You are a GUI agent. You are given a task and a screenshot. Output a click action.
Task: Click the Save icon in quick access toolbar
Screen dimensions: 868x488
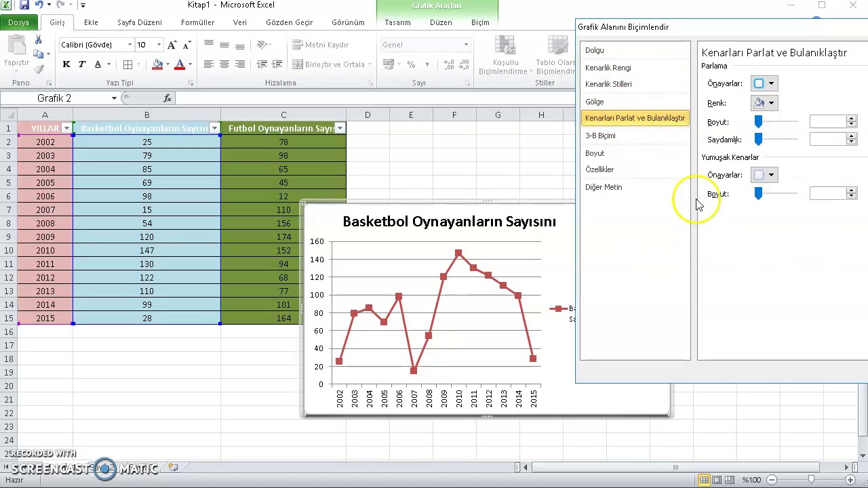point(24,5)
